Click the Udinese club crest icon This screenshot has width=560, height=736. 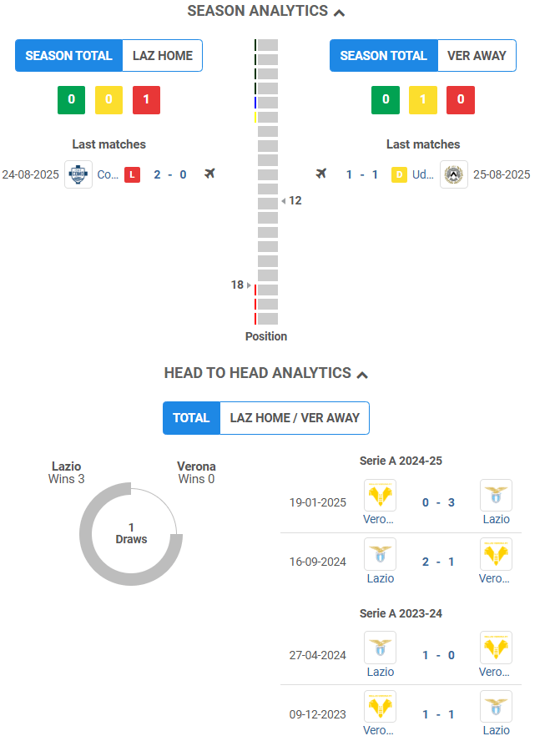[454, 174]
